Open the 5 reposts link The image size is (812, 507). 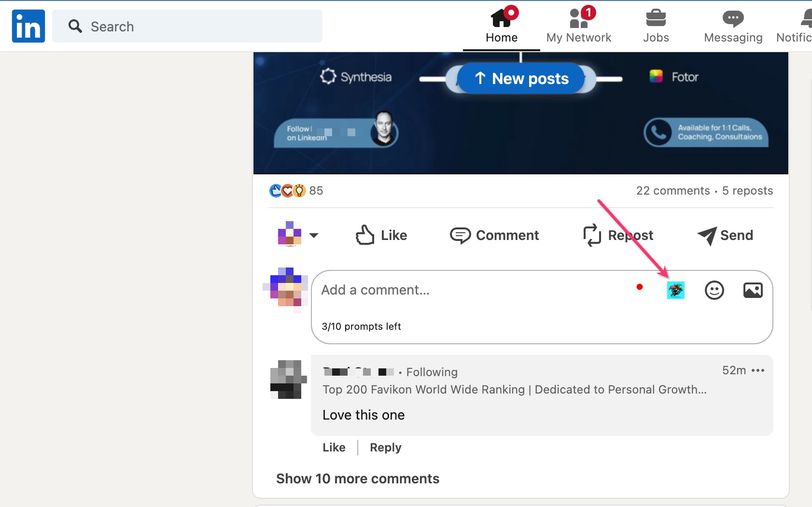pyautogui.click(x=747, y=191)
